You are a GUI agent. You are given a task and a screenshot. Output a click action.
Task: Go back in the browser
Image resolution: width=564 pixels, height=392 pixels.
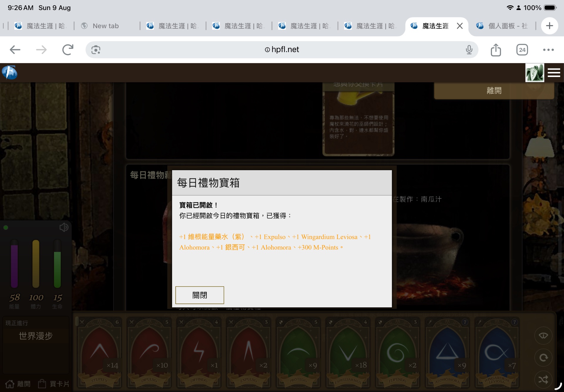pos(15,50)
